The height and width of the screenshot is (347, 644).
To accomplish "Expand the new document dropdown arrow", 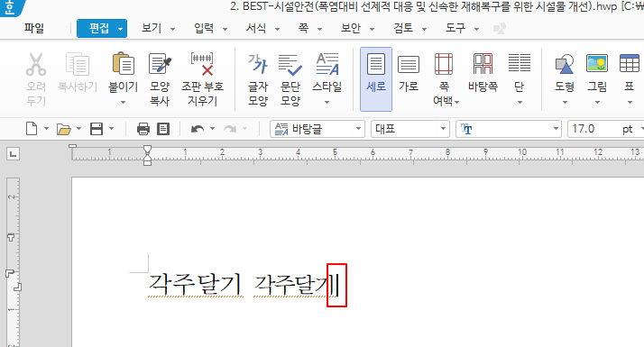I will pos(46,129).
